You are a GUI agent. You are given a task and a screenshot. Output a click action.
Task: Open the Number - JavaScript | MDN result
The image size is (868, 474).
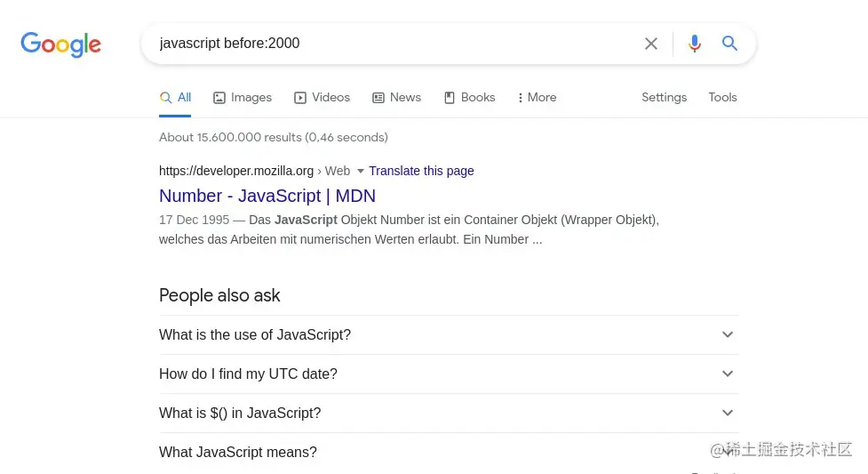click(267, 196)
